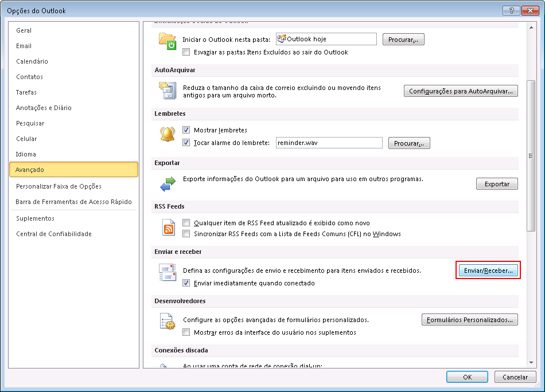Switch to the Email category
Screen dimensions: 545x392
pyautogui.click(x=73, y=46)
